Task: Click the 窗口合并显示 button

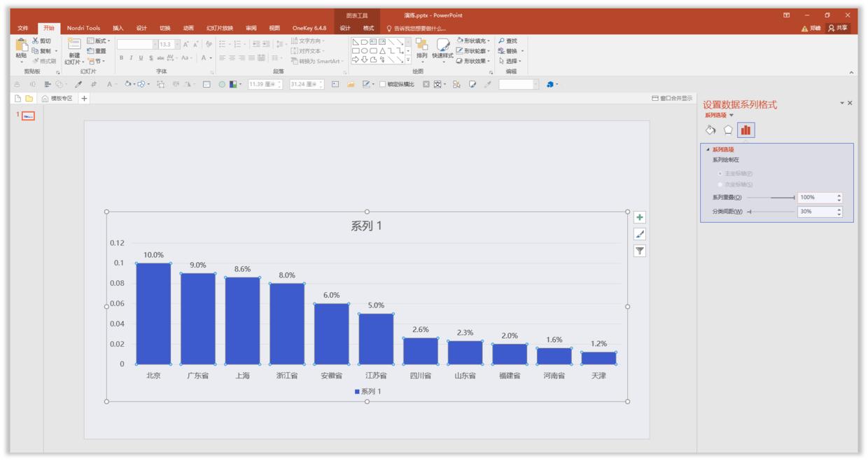Action: click(672, 99)
